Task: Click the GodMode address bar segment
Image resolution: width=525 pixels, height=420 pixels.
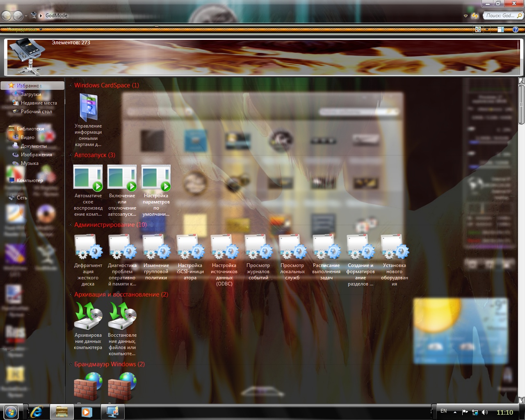Action: (x=57, y=16)
